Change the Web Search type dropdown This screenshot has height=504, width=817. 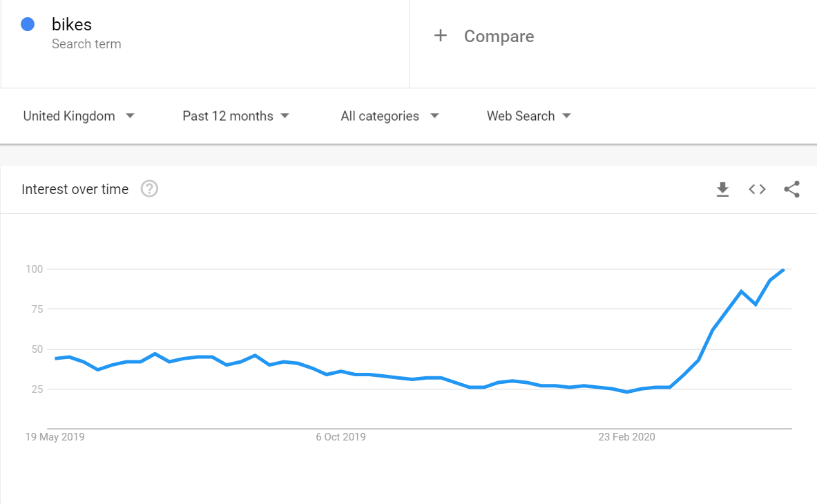528,116
